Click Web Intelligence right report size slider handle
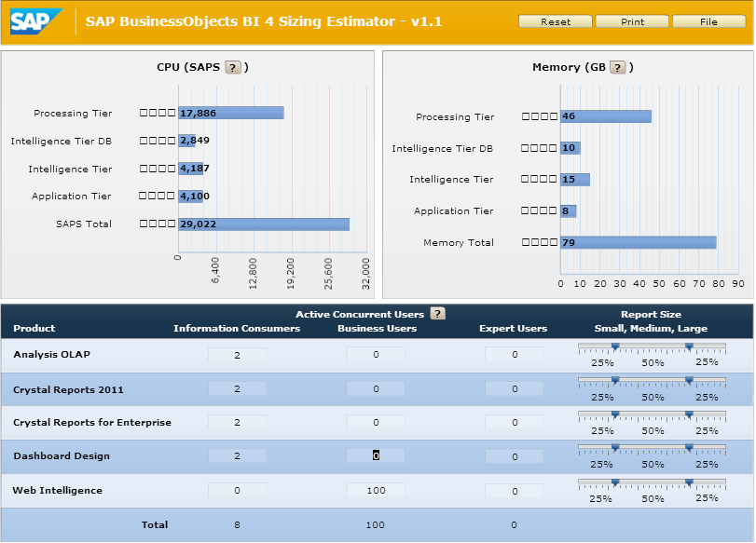Viewport: 756px width, 543px height. pyautogui.click(x=689, y=482)
